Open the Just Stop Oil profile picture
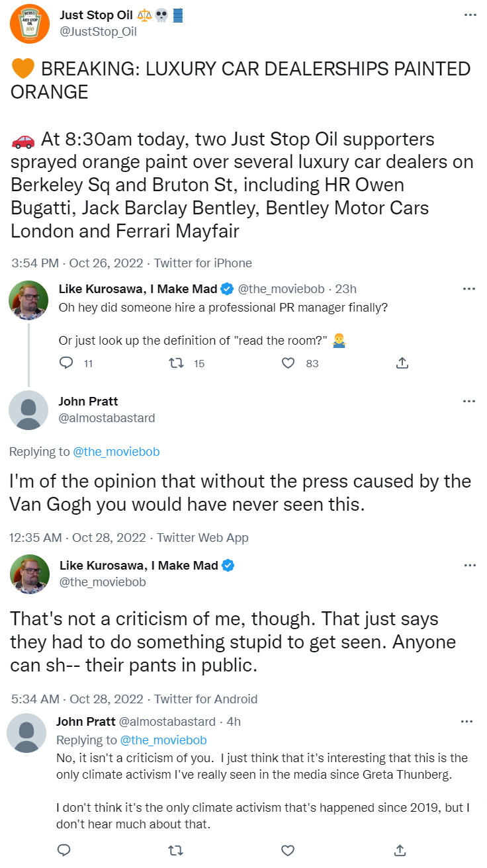Viewport: 487px width, 868px height. 30,23
